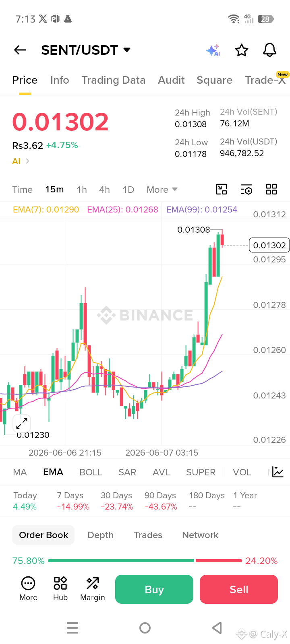Open the Order Book tab

click(x=43, y=535)
